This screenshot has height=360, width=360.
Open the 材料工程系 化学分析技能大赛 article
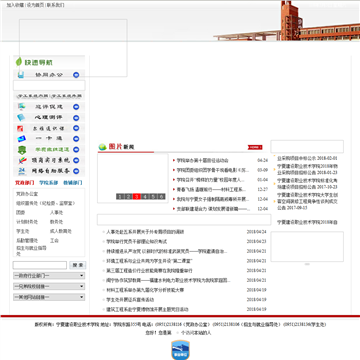(x=145, y=290)
